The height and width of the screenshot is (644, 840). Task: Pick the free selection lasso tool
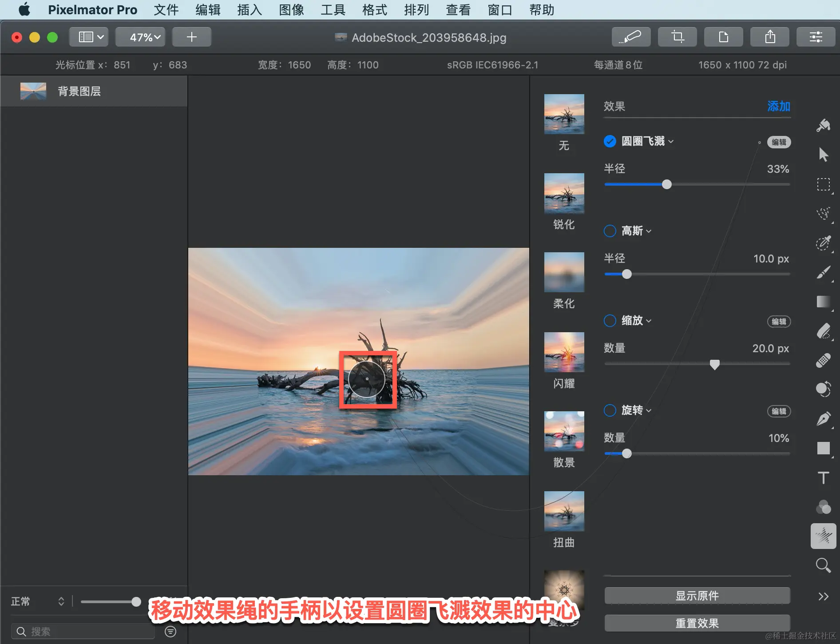tap(824, 213)
